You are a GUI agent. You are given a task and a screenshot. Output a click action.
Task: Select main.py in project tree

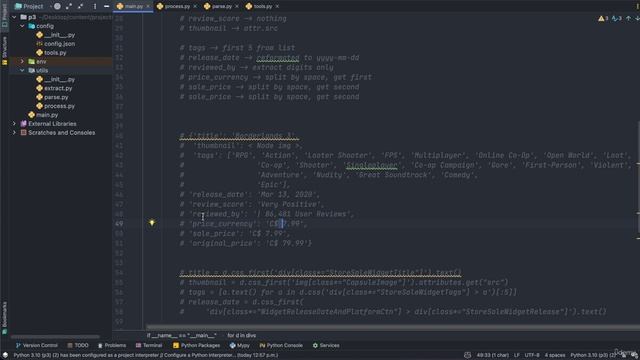[47, 115]
